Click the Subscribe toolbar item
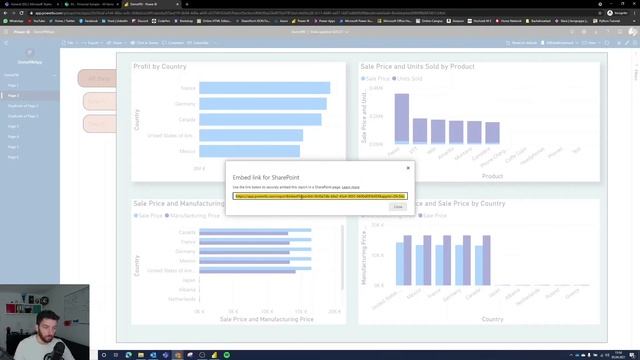 click(x=198, y=43)
